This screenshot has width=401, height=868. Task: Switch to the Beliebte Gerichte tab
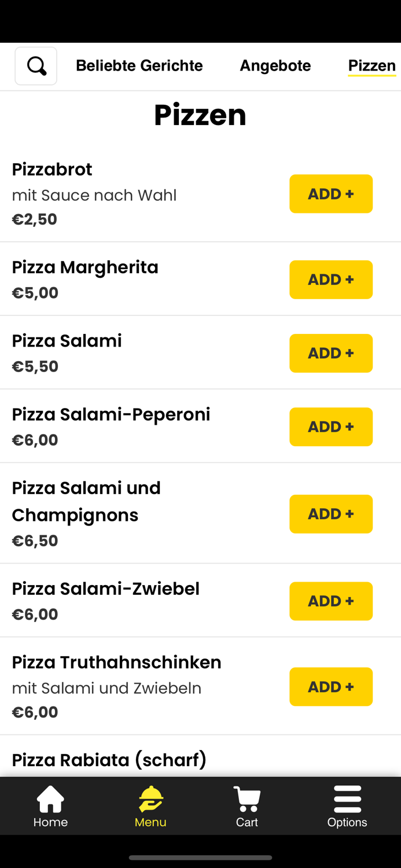pyautogui.click(x=139, y=65)
